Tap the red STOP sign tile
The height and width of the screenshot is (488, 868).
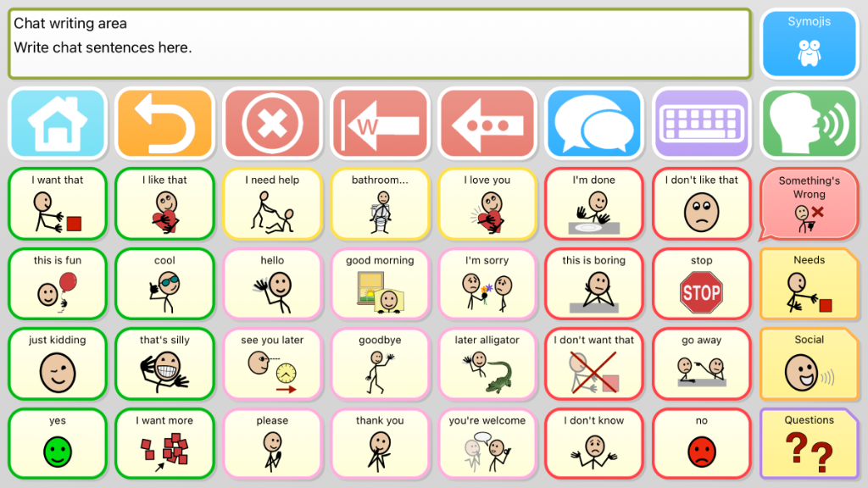[701, 285]
